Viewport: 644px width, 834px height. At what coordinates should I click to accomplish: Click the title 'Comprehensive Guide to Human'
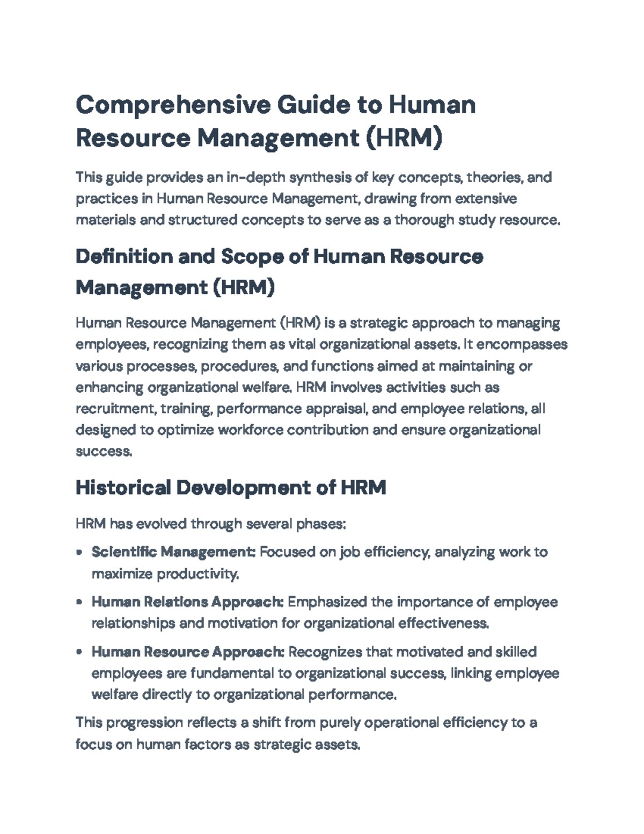[x=275, y=105]
